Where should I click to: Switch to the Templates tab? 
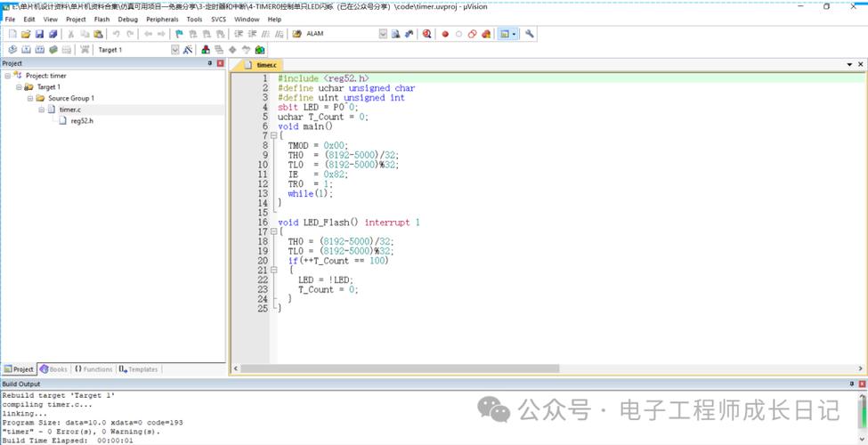(x=138, y=369)
